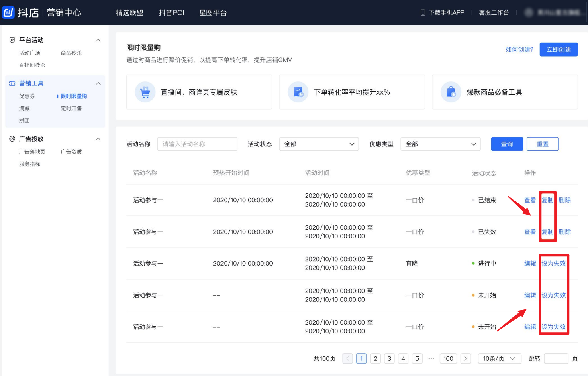
Task: Open 客服工作台 in the header
Action: 494,12
